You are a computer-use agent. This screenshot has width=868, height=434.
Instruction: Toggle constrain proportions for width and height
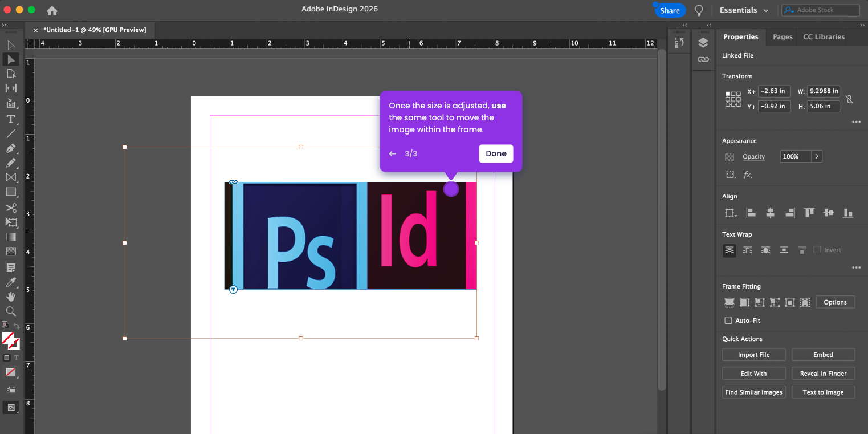point(849,99)
